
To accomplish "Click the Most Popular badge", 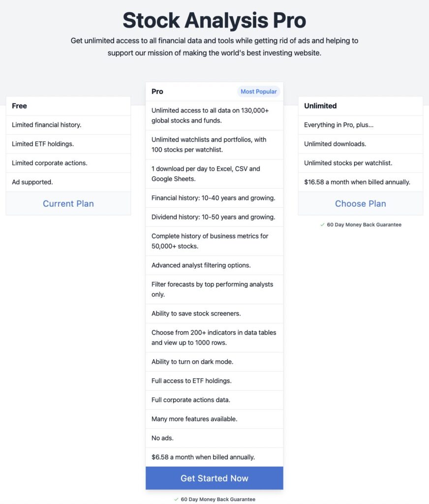I will point(258,92).
